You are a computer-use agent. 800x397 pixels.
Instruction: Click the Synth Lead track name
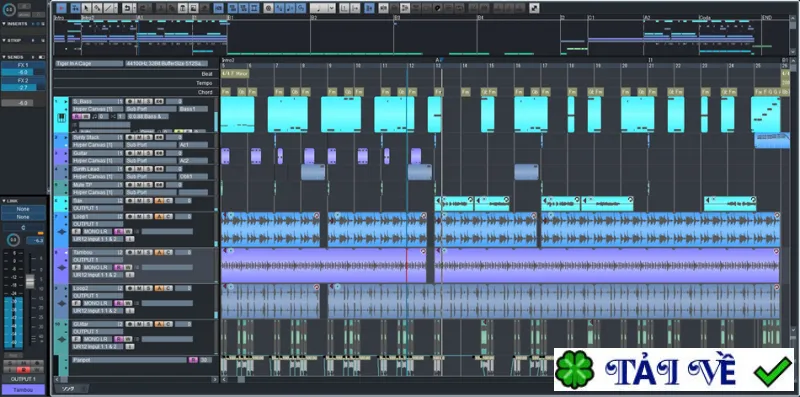pos(97,169)
